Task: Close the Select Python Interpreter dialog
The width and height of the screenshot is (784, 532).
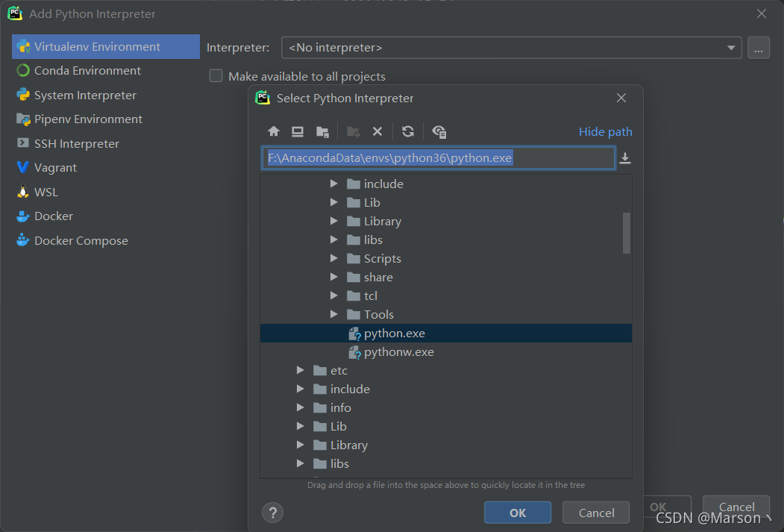Action: [x=621, y=98]
